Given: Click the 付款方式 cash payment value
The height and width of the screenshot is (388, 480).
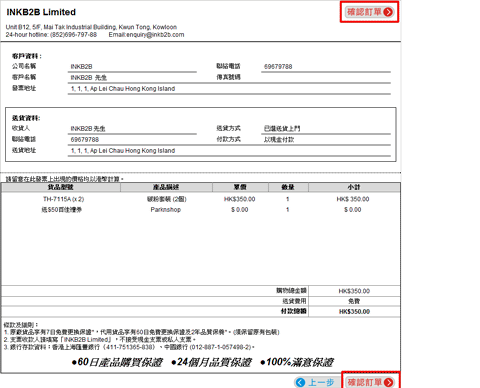Looking at the screenshot, I should point(326,140).
